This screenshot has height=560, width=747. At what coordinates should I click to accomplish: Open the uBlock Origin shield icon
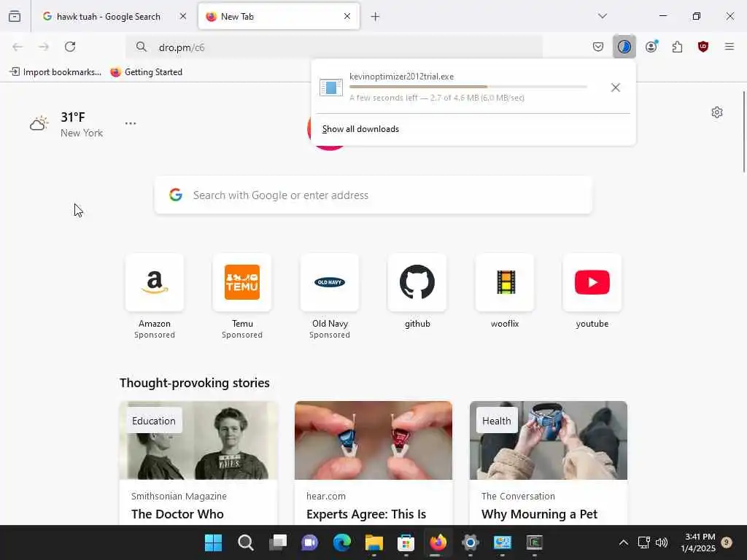click(703, 47)
